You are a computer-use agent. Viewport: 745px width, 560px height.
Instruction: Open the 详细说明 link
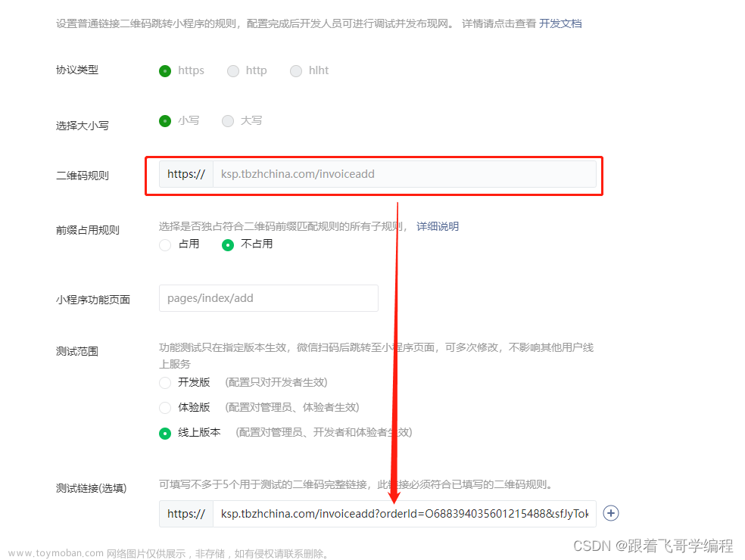click(438, 226)
